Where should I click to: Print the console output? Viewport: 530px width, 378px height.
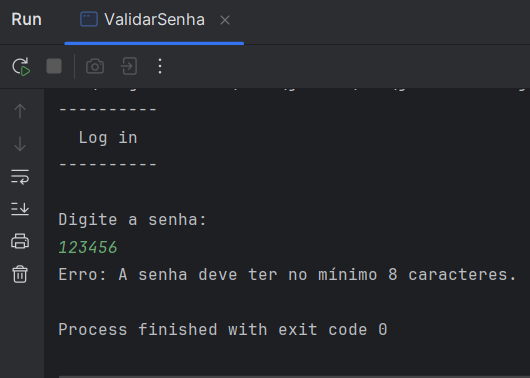pyautogui.click(x=20, y=241)
